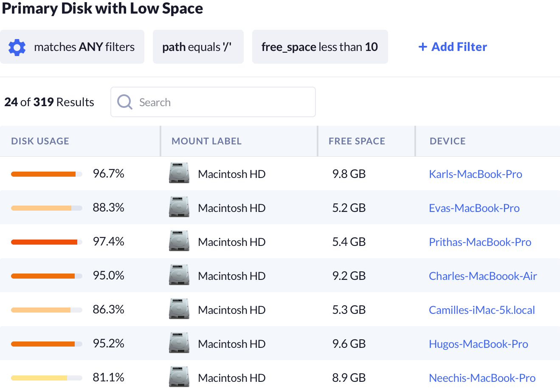The width and height of the screenshot is (560, 392).
Task: Open the Karls-MacBook-Pro device link
Action: pyautogui.click(x=475, y=174)
